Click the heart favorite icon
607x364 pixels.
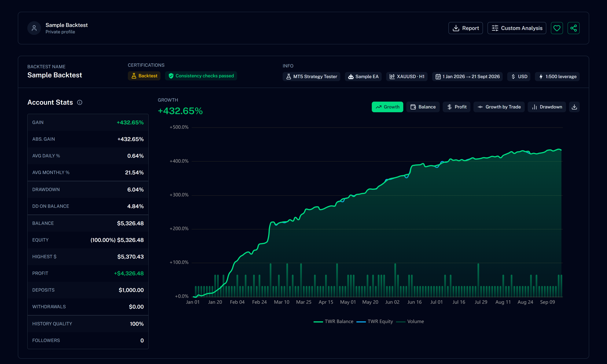pyautogui.click(x=557, y=28)
